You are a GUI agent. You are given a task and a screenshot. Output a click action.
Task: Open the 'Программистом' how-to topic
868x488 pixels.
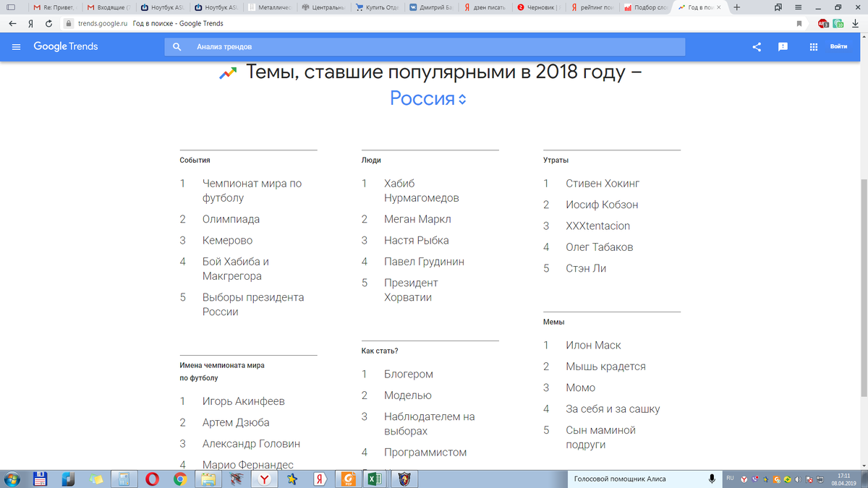click(425, 453)
